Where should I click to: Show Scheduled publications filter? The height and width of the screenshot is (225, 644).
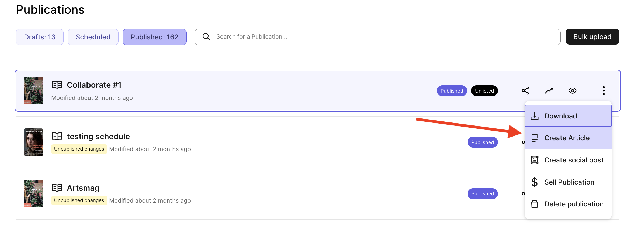point(93,37)
